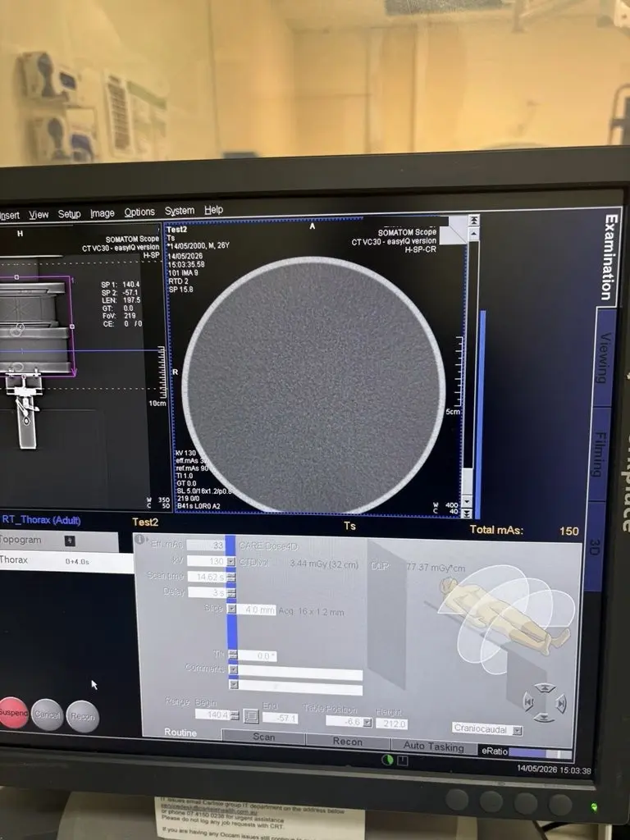Viewport: 630px width, 840px height.
Task: Click the patient position illustration
Action: [505, 619]
